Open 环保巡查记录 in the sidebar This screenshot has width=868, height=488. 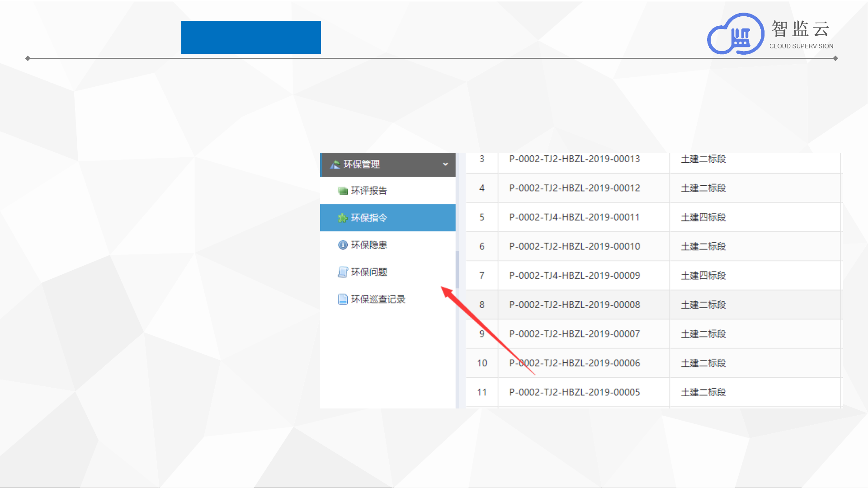pos(378,299)
